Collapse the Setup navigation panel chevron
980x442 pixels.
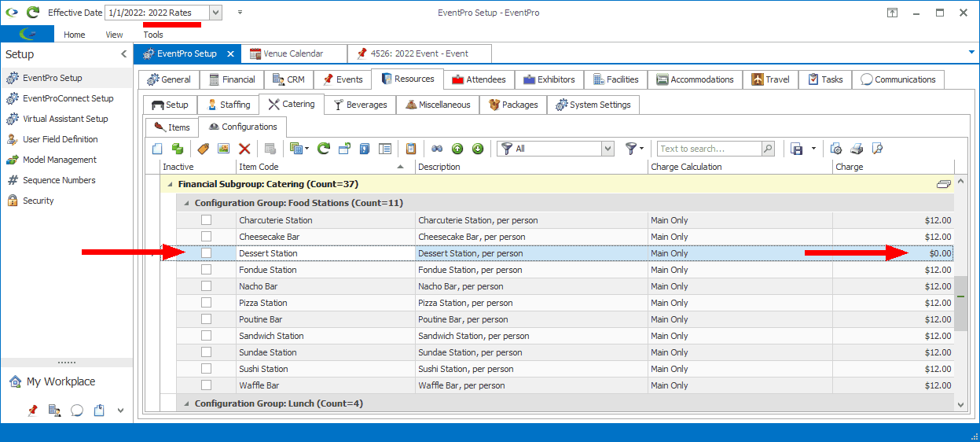[123, 54]
